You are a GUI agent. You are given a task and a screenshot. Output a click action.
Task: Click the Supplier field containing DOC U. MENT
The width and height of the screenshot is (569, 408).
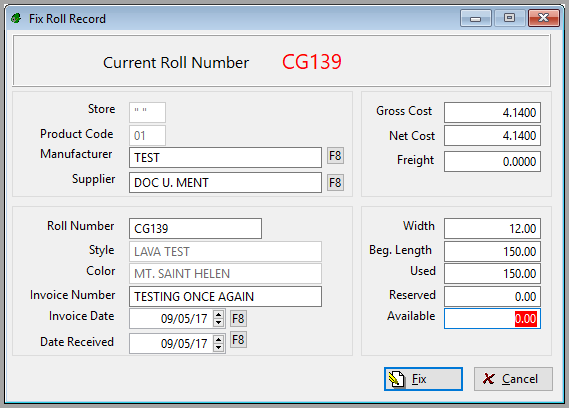(x=225, y=183)
